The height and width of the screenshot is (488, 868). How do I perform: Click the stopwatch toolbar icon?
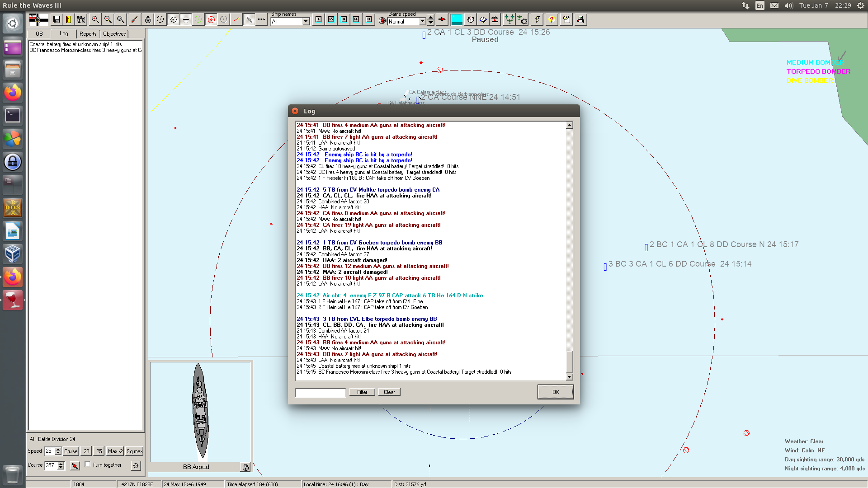coord(471,19)
